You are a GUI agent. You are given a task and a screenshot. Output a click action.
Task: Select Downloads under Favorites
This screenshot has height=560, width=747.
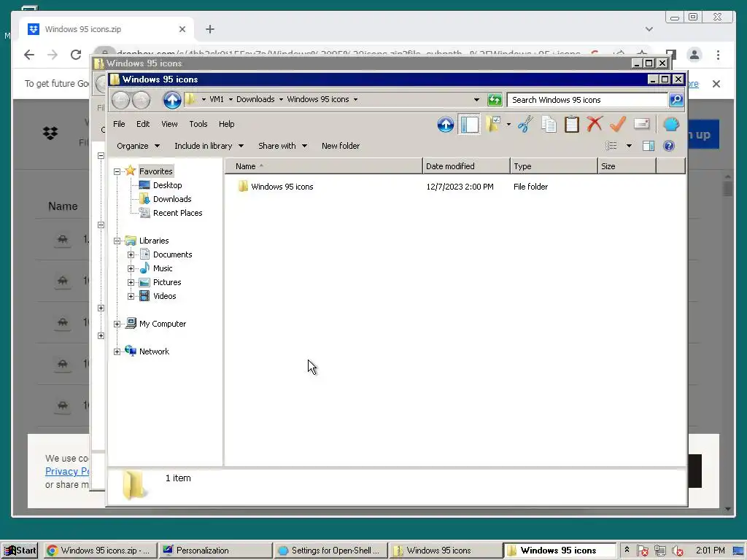[172, 199]
